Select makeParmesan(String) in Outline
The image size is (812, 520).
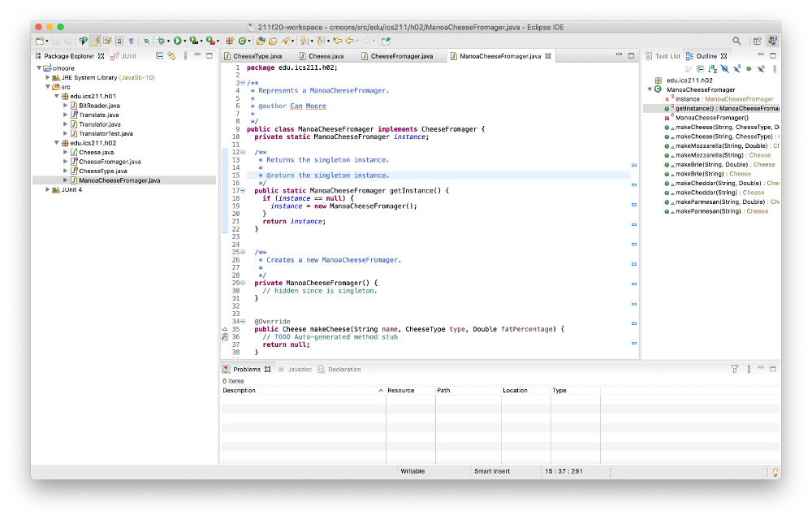coord(717,211)
